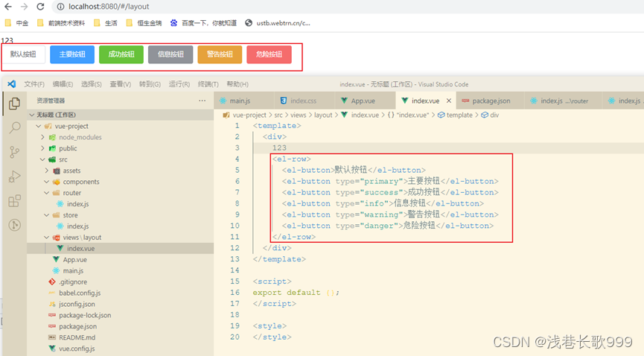Click the layout breadcrumb segment
Image resolution: width=644 pixels, height=356 pixels.
323,115
